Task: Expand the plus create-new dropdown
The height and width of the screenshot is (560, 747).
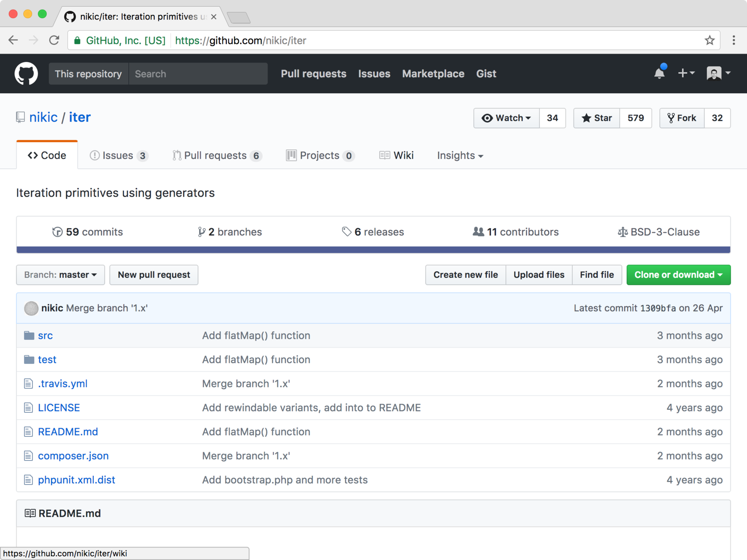Action: 686,73
